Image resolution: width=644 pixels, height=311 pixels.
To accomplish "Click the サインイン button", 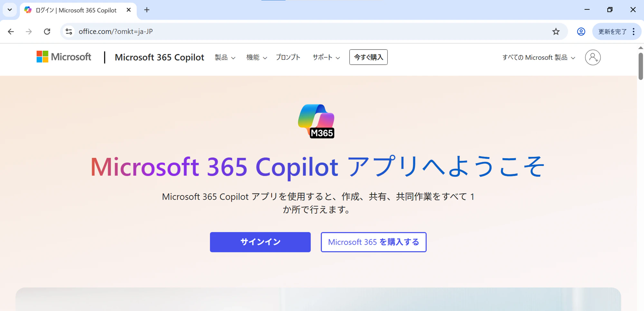I will [x=260, y=242].
